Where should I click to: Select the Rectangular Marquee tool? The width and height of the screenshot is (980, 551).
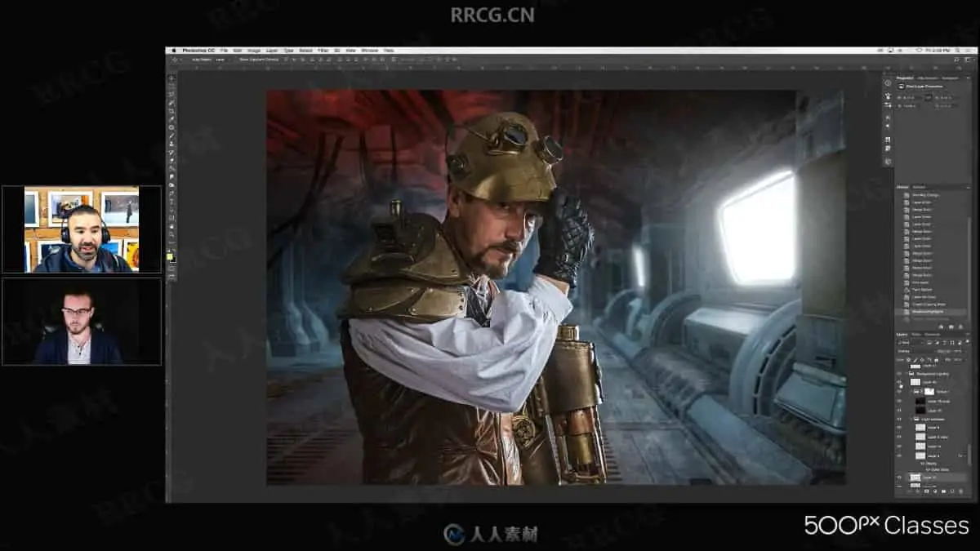point(171,86)
